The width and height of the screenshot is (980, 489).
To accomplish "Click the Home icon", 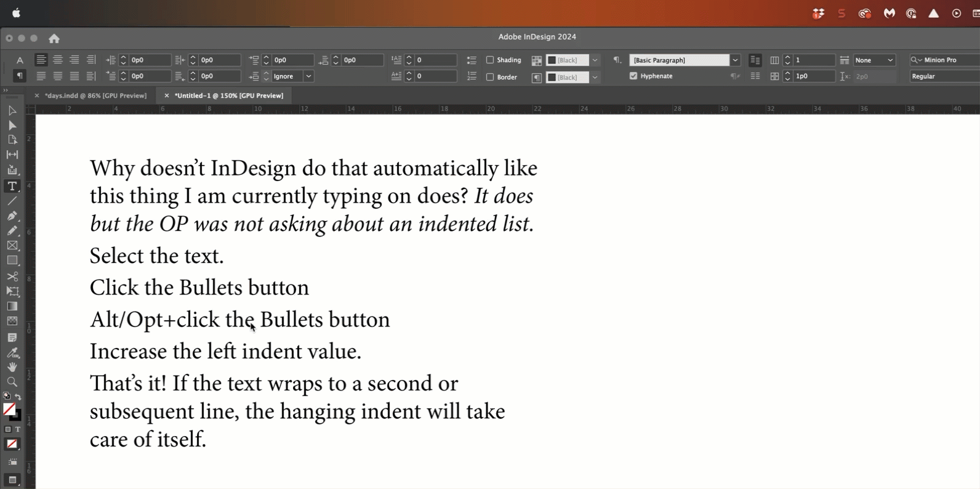I will [54, 38].
